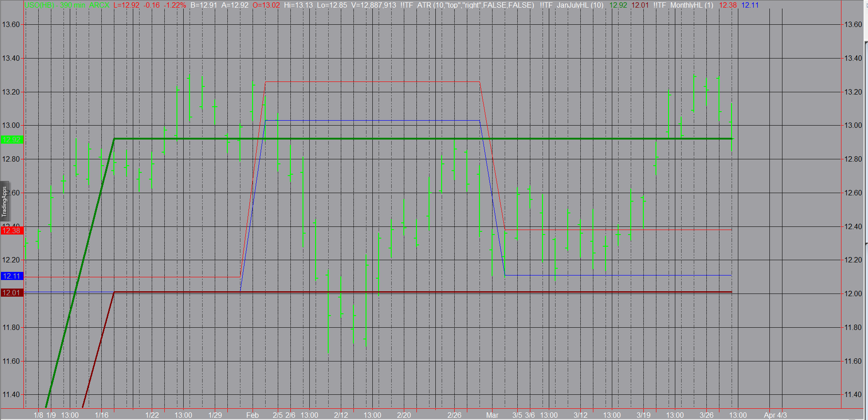This screenshot has width=868, height=420.
Task: Open the TradingApps side tab
Action: tap(5, 201)
